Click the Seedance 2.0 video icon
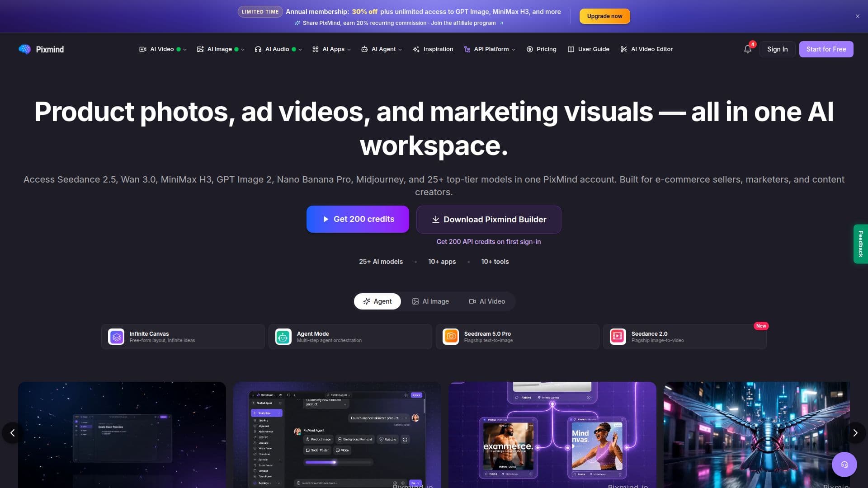868x488 pixels. (x=618, y=337)
